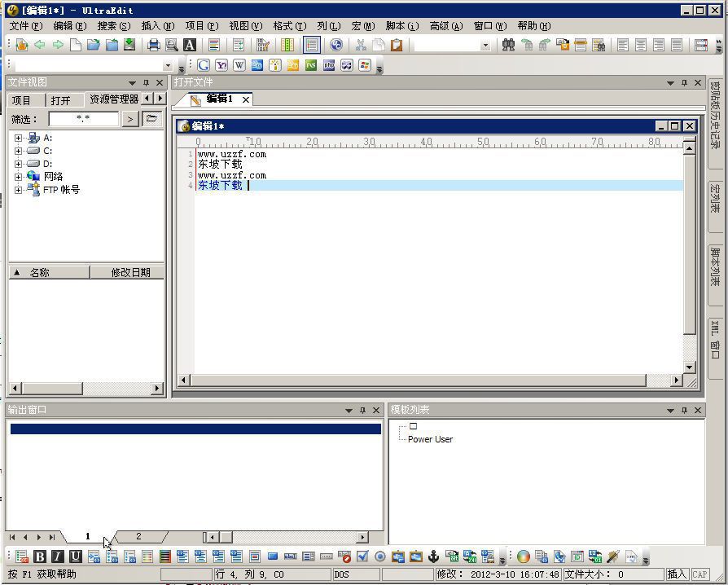Image resolution: width=728 pixels, height=585 pixels.
Task: Click the black Font 'A' icon
Action: [x=190, y=45]
